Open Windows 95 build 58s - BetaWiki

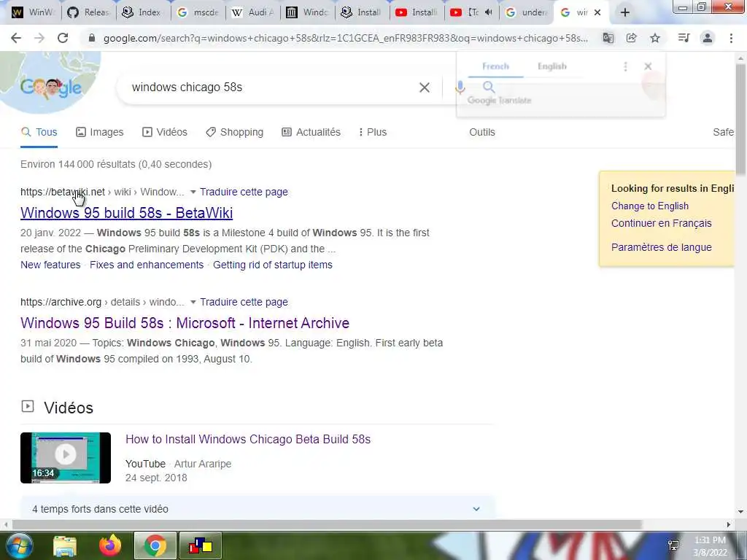[127, 213]
